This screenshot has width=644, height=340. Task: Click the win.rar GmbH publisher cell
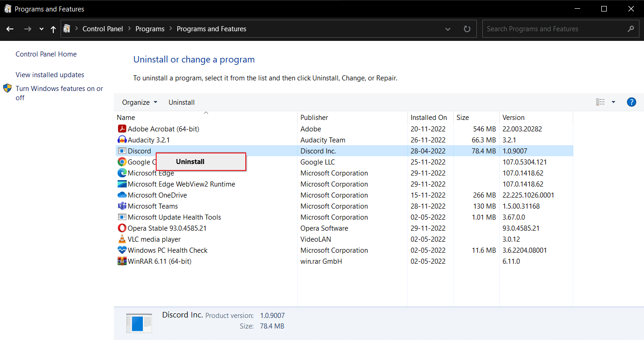click(x=322, y=261)
